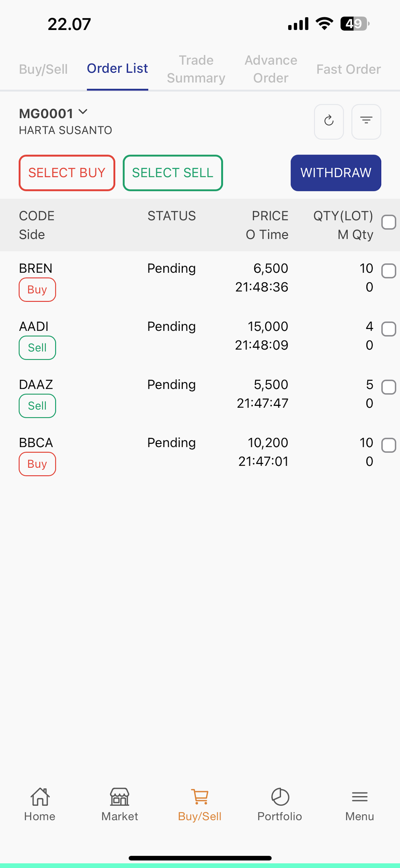The width and height of the screenshot is (400, 868).
Task: Open the filter icon button
Action: (366, 121)
